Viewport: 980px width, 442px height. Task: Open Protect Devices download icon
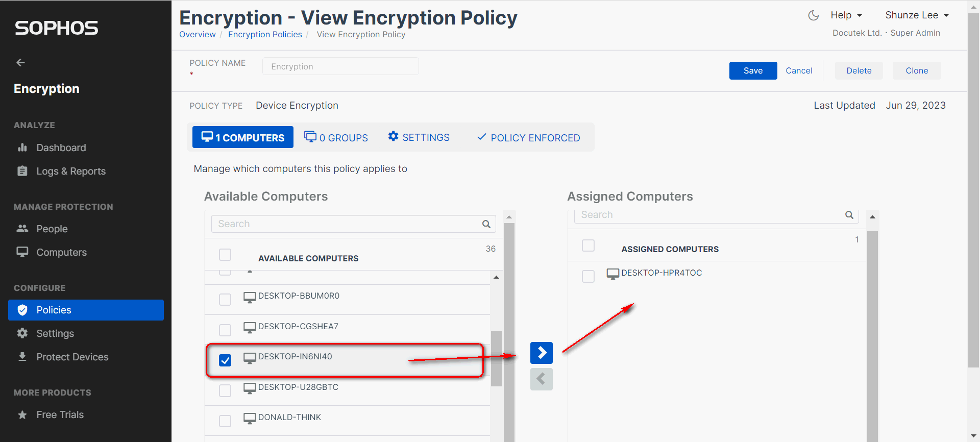(x=22, y=357)
